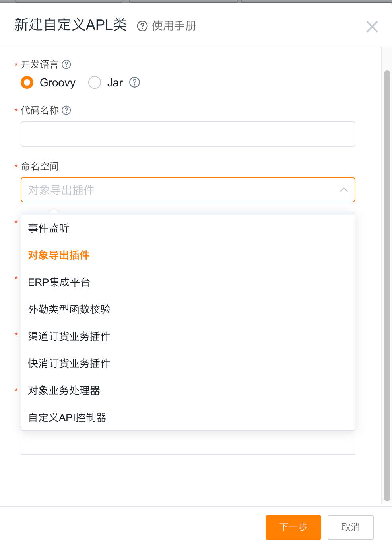
Task: Close the 新建自定义APL类 dialog
Action: (x=372, y=27)
